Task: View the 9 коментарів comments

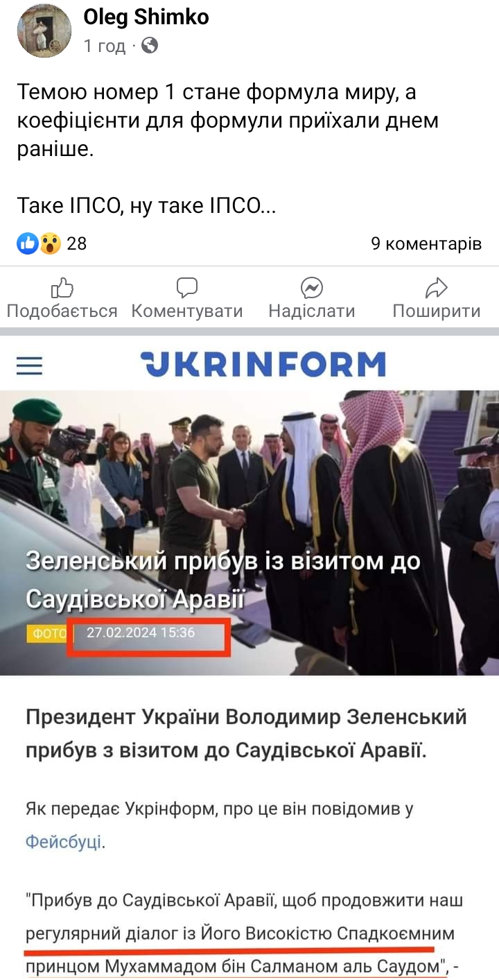Action: pos(426,243)
